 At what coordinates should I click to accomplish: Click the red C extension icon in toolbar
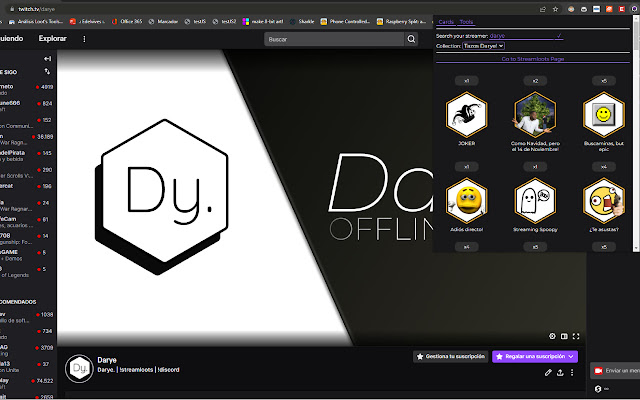[622, 9]
